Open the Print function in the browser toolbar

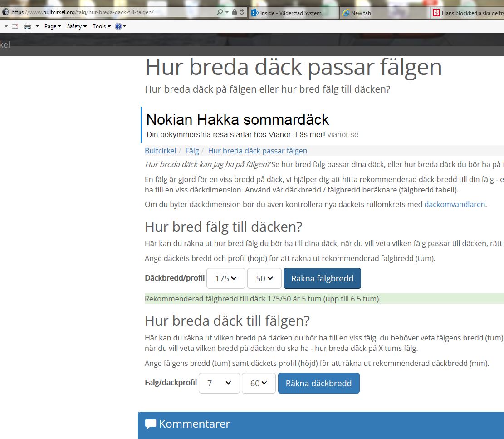(x=28, y=26)
